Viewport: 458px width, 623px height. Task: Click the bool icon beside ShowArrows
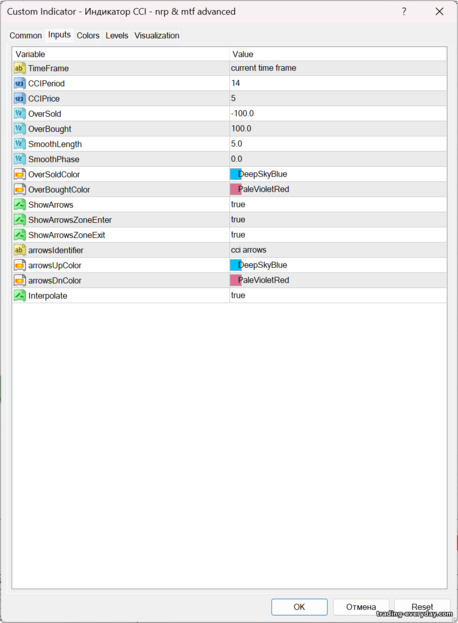coord(19,205)
